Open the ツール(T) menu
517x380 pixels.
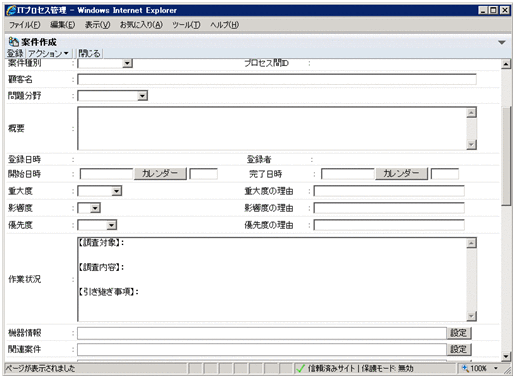click(x=186, y=25)
